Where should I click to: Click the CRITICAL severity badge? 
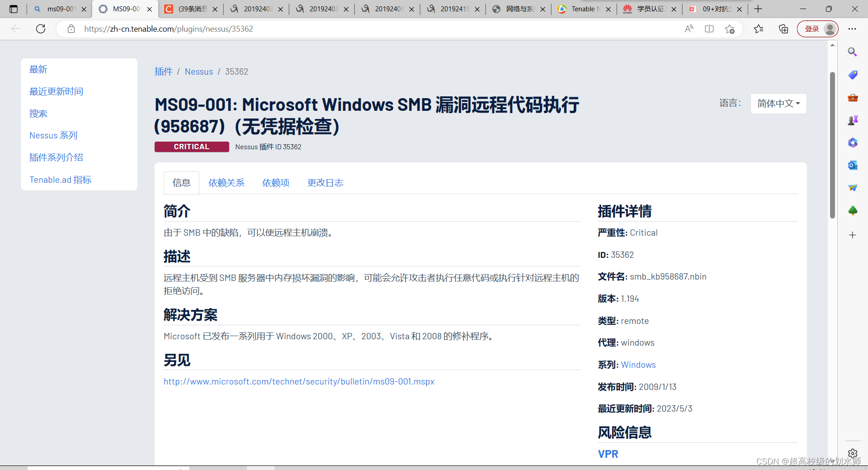pos(192,147)
